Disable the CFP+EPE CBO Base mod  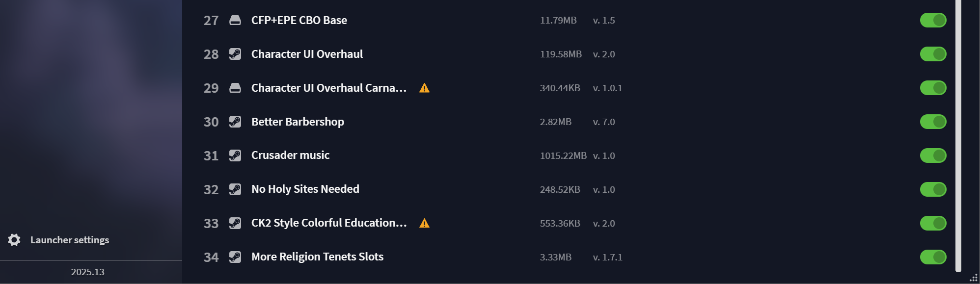click(933, 20)
